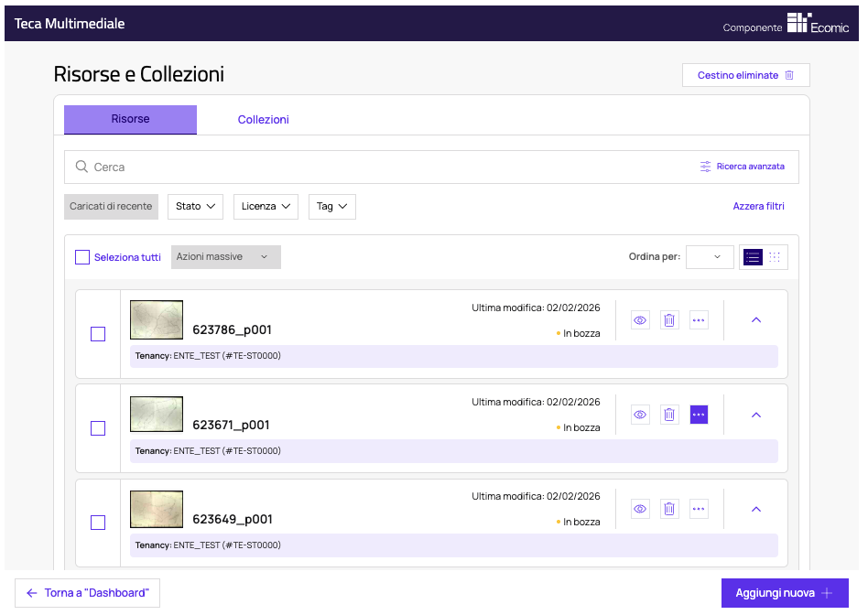The image size is (868, 615).
Task: Click trash icon for 623649_p001
Action: click(669, 509)
